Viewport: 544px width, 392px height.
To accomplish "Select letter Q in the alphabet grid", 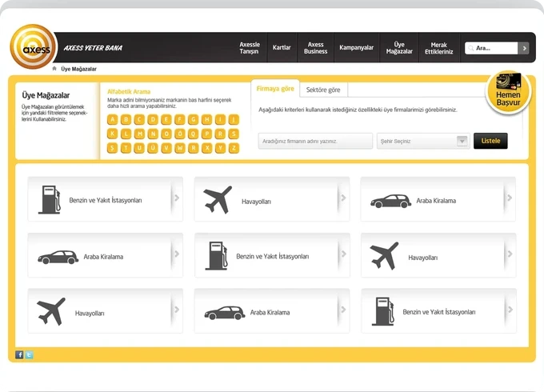I will [x=194, y=134].
